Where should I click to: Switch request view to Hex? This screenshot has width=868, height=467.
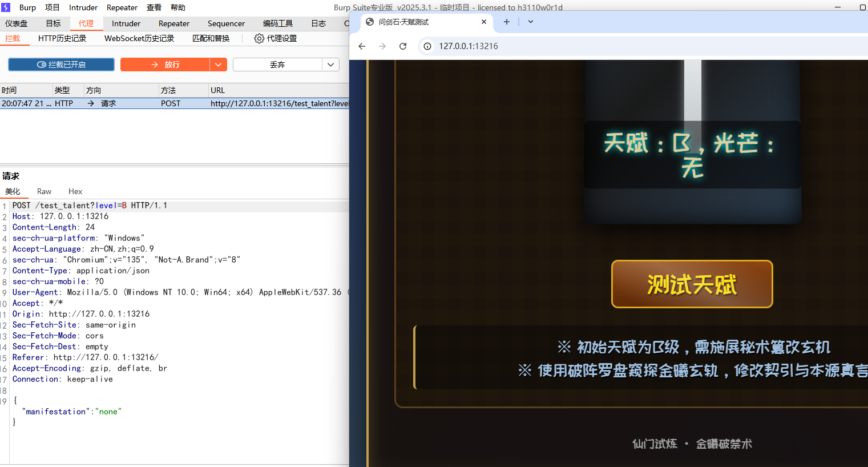(75, 191)
